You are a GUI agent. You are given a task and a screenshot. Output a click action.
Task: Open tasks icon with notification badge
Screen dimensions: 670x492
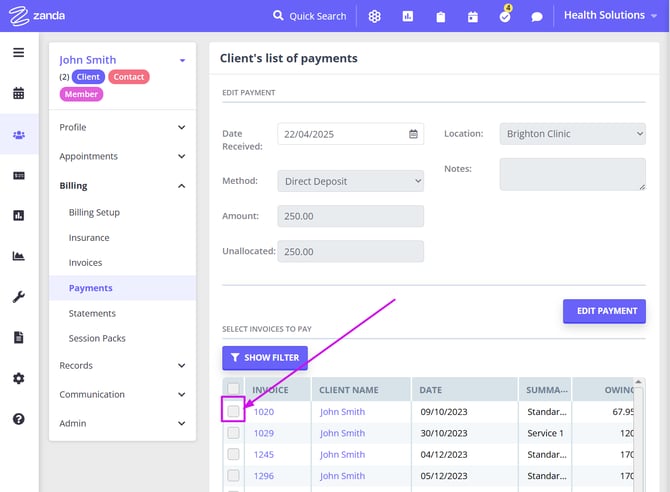point(505,17)
